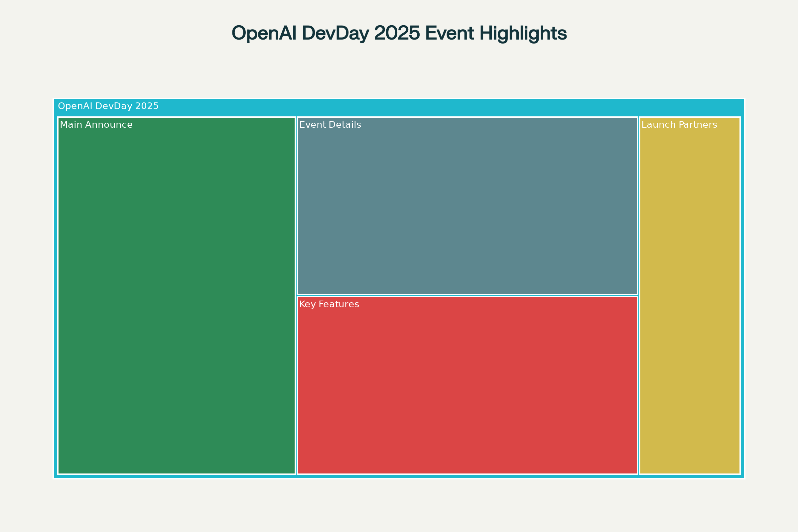Click divider between Event Details and Key Features

[x=467, y=296]
